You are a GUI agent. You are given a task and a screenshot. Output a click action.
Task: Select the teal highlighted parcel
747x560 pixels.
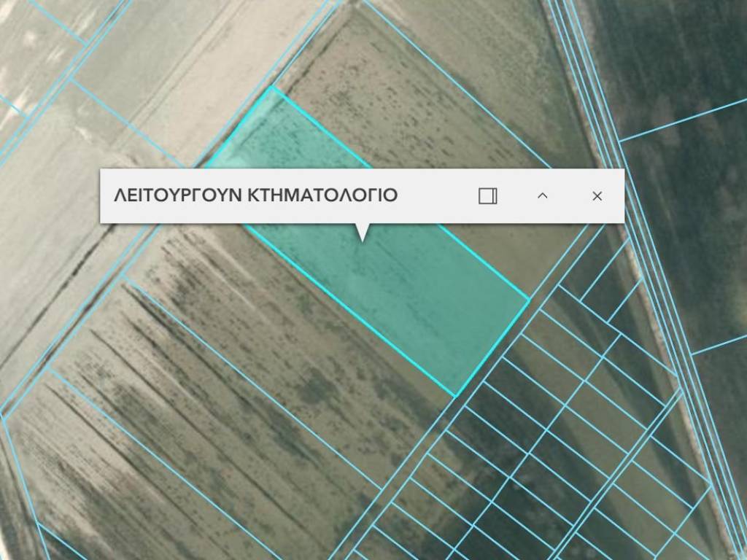click(x=409, y=292)
